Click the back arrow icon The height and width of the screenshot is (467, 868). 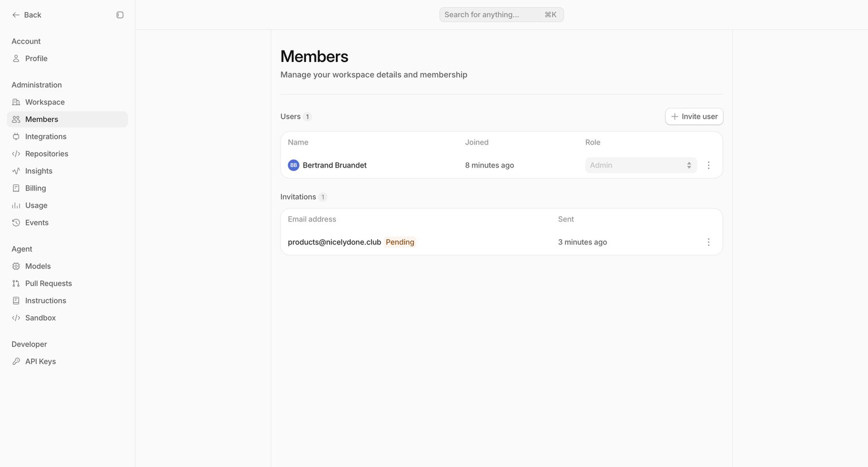16,15
